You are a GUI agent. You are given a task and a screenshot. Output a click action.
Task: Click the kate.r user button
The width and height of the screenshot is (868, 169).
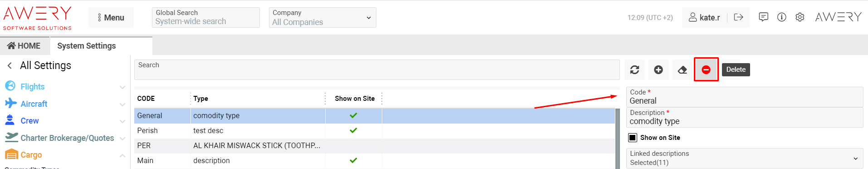point(704,17)
